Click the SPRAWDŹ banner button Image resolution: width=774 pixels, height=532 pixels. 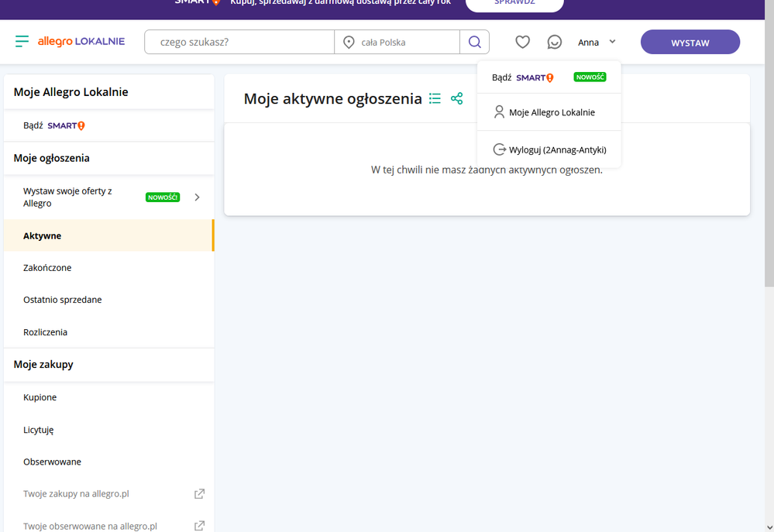pyautogui.click(x=514, y=4)
